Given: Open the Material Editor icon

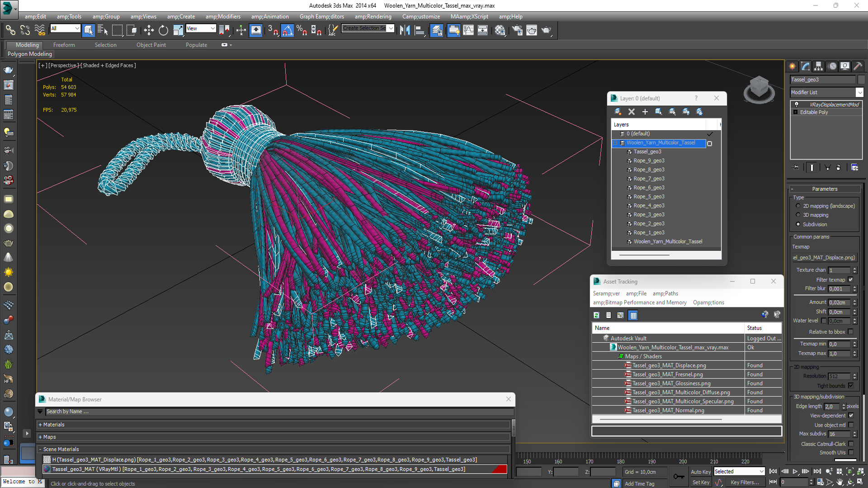Looking at the screenshot, I should pyautogui.click(x=500, y=30).
